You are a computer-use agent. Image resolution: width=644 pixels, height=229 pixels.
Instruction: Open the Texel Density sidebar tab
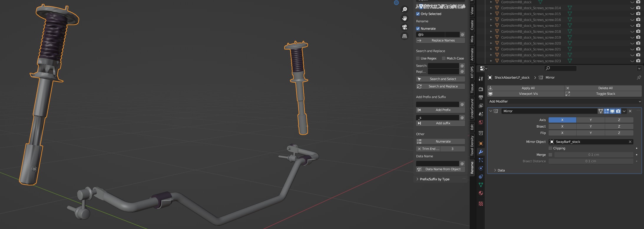(x=472, y=146)
